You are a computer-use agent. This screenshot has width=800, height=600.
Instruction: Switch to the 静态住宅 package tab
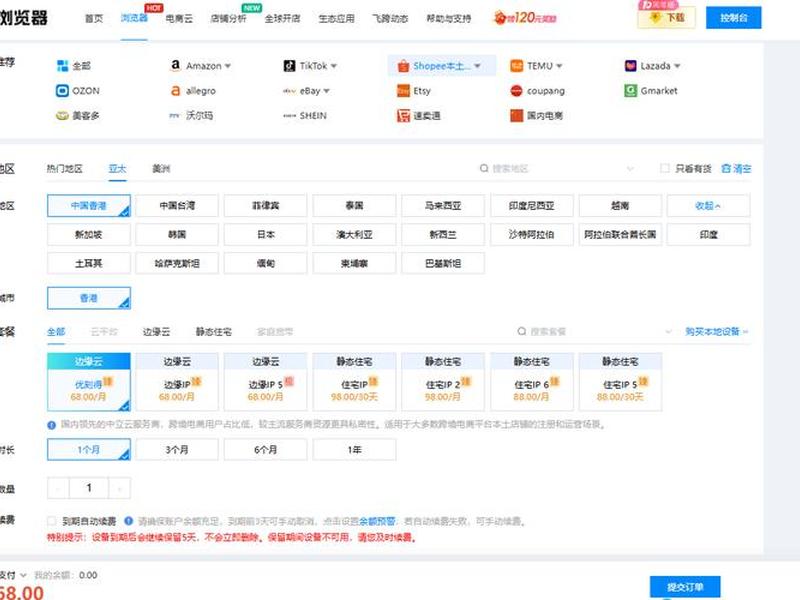tap(214, 332)
